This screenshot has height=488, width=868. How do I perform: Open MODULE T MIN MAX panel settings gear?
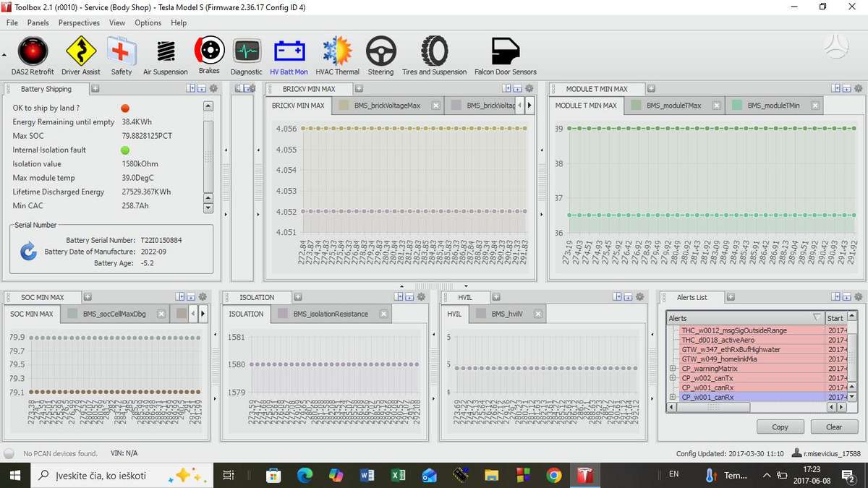tap(858, 89)
